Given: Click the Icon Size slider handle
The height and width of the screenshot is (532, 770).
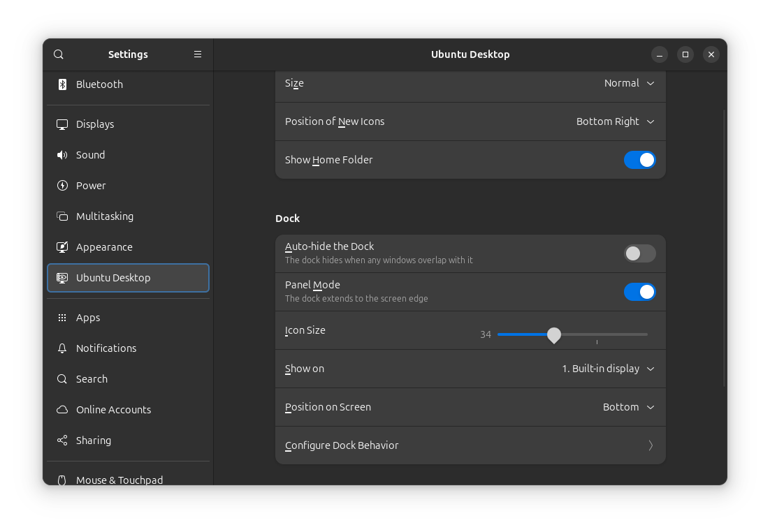Looking at the screenshot, I should pos(554,335).
